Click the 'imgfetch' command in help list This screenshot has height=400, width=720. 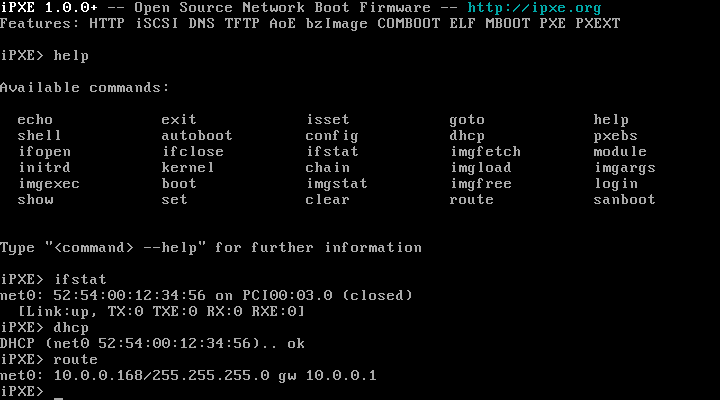[x=485, y=151]
